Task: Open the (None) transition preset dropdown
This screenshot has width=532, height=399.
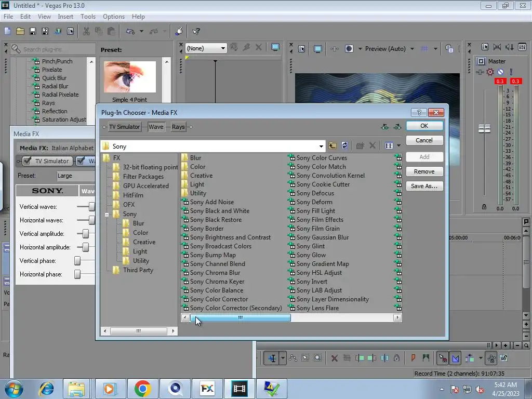Action: [x=223, y=48]
